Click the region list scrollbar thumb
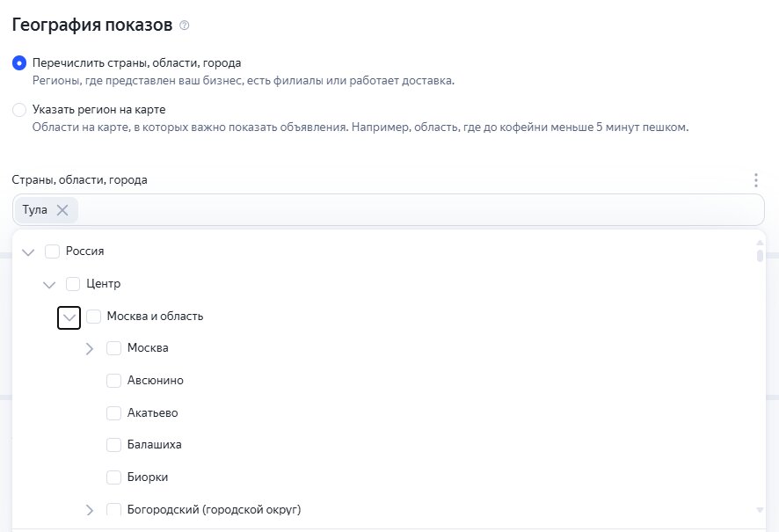 (760, 256)
